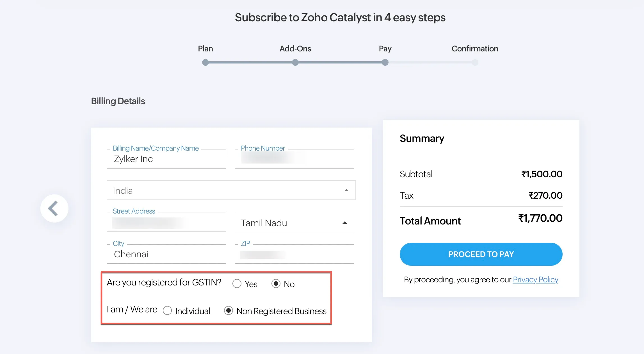Choose the Individual radio option

coord(167,311)
